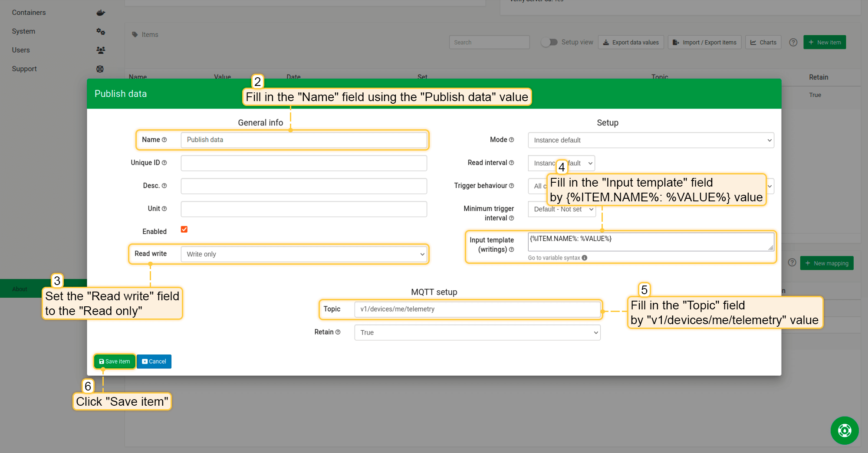
Task: Expand the Mode dropdown
Action: click(x=651, y=140)
